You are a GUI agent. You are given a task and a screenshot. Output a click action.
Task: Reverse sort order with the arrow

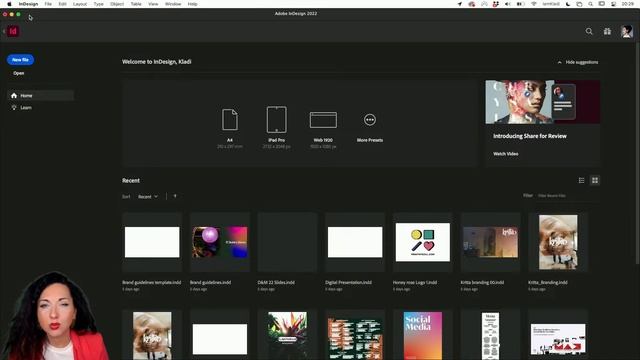(175, 196)
